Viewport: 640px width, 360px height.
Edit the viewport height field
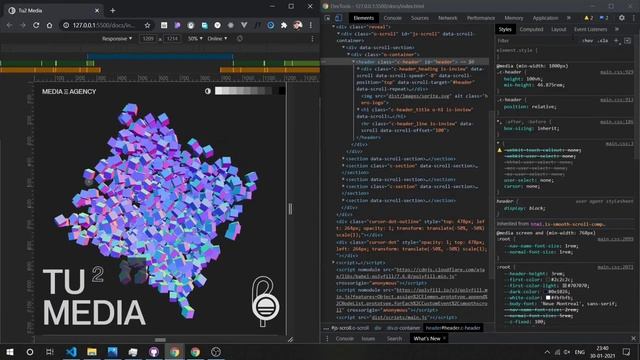172,38
